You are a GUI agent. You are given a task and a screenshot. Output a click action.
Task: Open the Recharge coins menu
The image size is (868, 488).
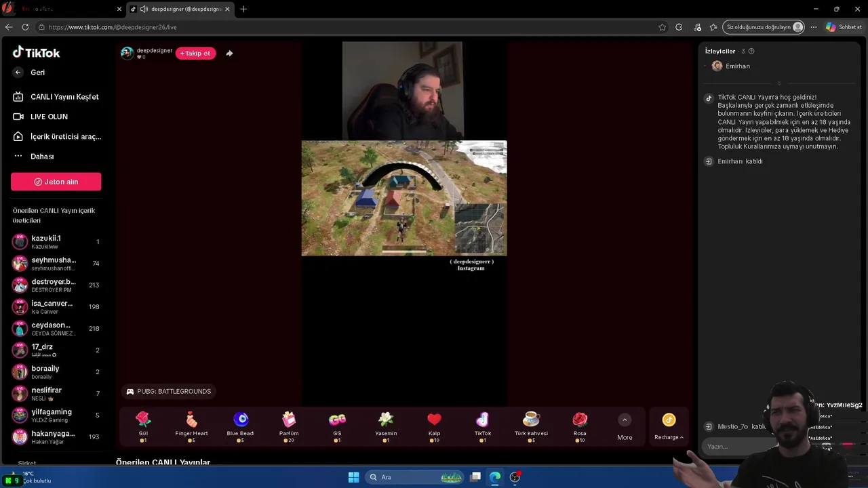pyautogui.click(x=669, y=427)
